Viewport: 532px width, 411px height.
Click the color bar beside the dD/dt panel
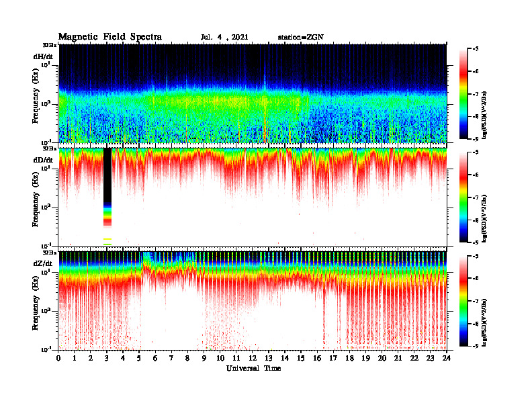[463, 197]
